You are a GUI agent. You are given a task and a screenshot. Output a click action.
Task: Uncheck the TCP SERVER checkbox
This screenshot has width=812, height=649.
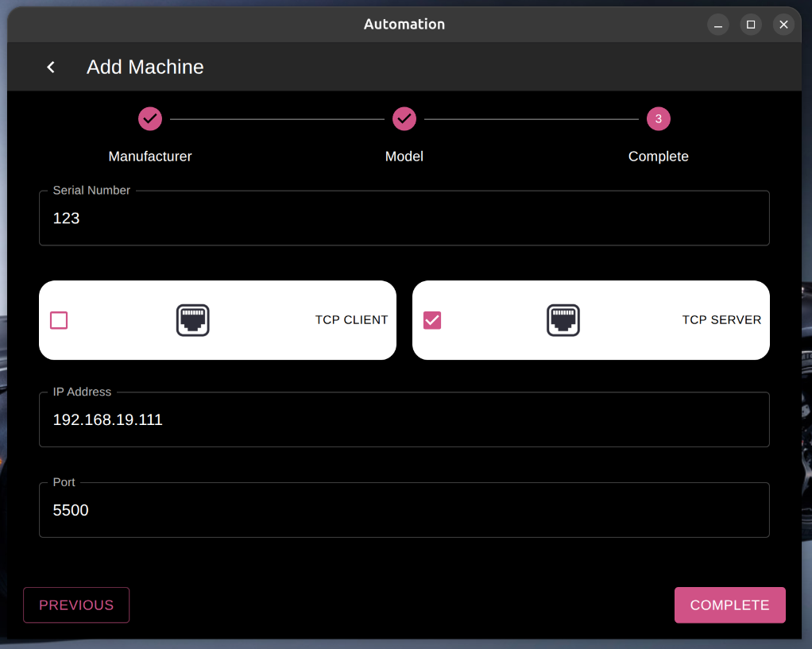click(432, 320)
